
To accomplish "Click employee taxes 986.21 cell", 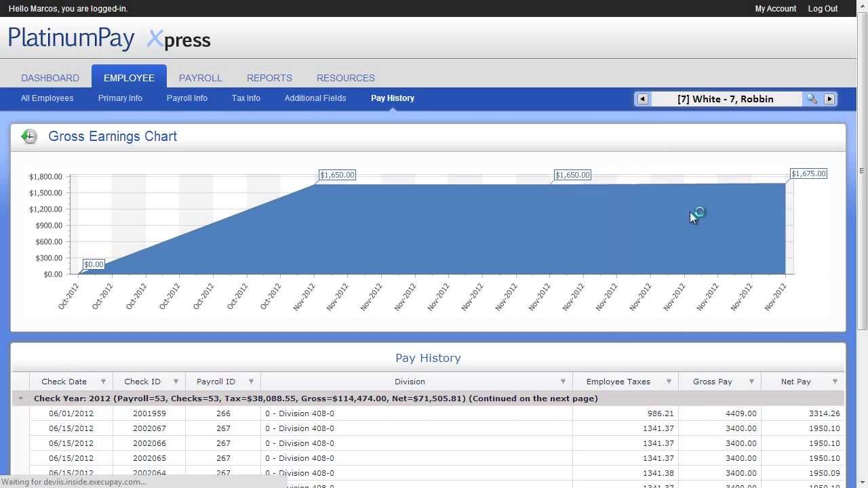I will [625, 413].
